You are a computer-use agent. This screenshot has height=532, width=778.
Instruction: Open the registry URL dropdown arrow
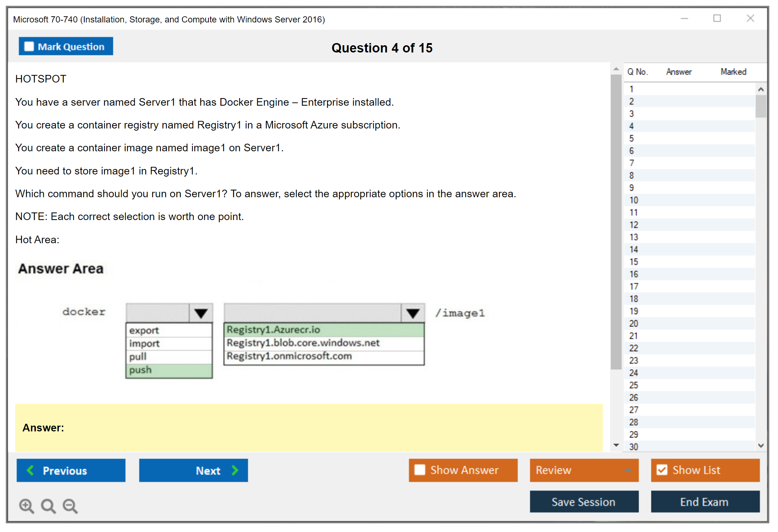pos(413,313)
